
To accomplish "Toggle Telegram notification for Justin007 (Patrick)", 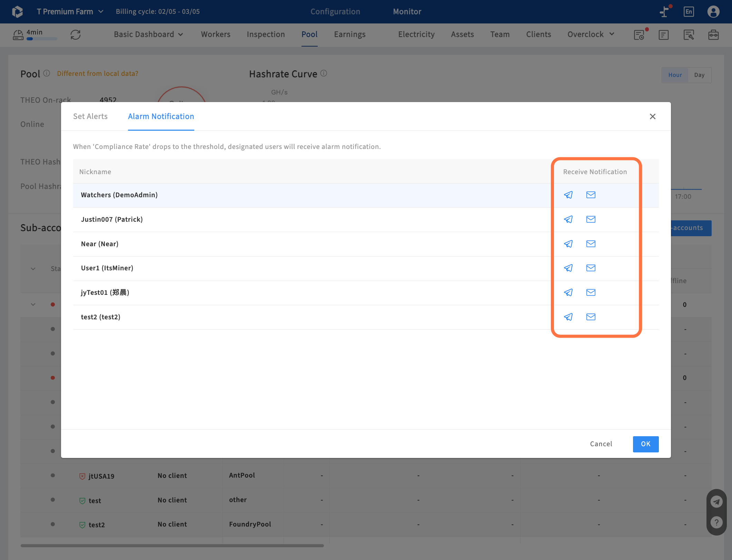I will (x=568, y=219).
